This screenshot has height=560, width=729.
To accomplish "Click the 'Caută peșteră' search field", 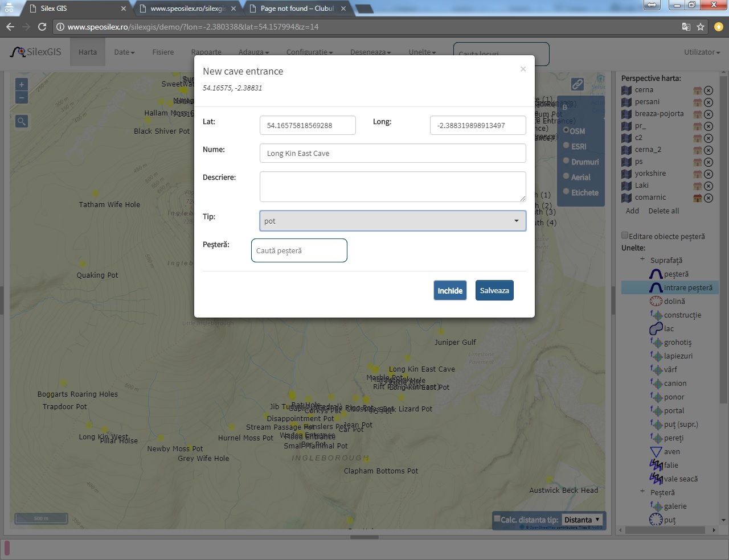I will [299, 250].
